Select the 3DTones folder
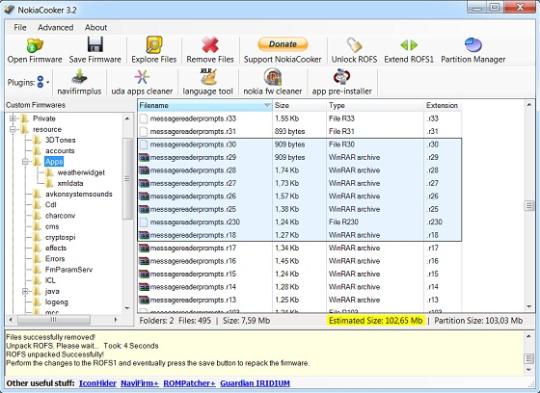Viewport: 540px width, 393px height. 60,140
